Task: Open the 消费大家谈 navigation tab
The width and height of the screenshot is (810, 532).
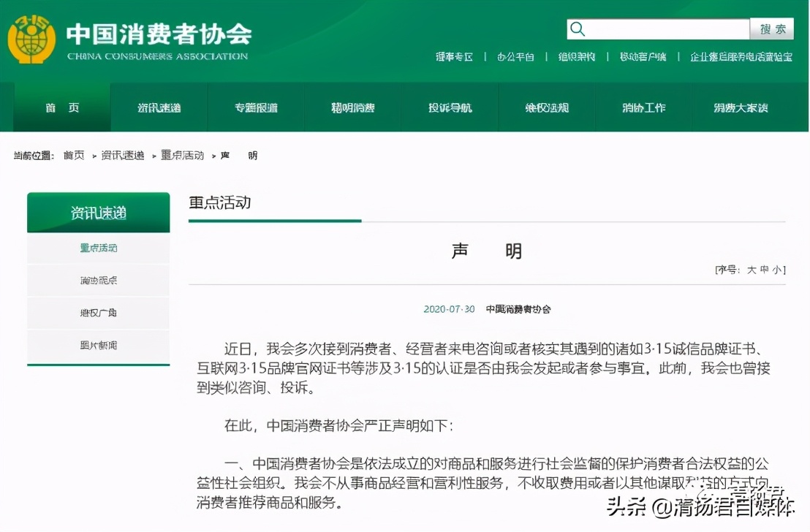Action: click(x=741, y=107)
